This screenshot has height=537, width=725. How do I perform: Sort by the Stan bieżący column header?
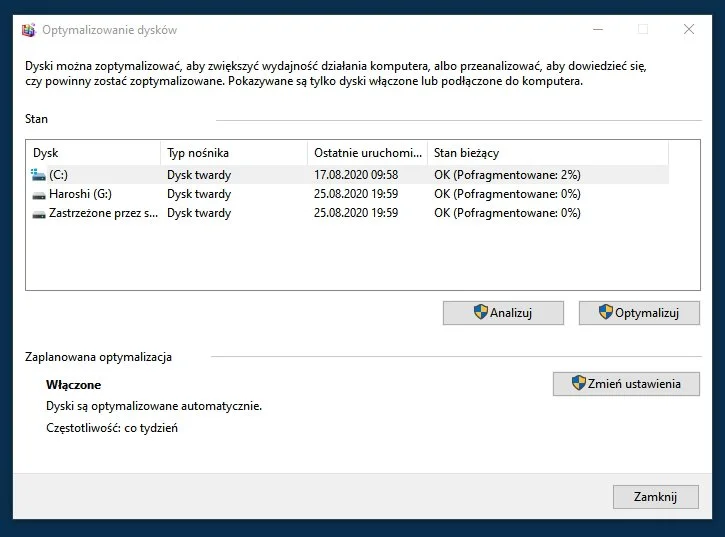tap(548, 153)
